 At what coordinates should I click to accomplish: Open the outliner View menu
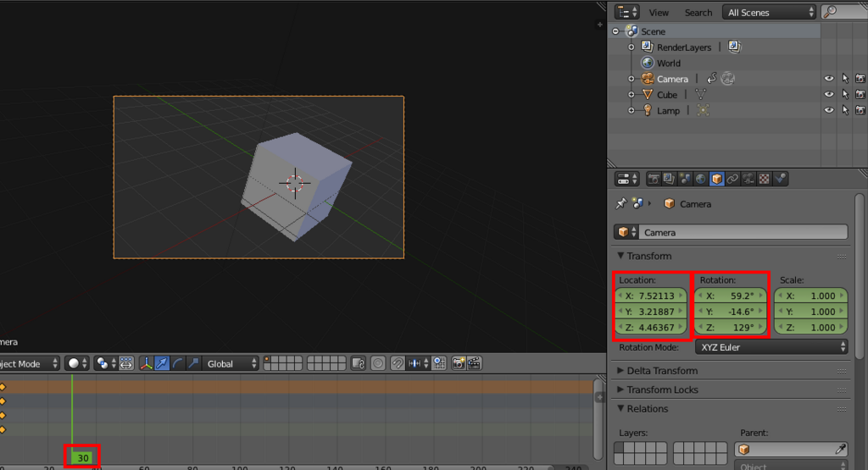659,13
